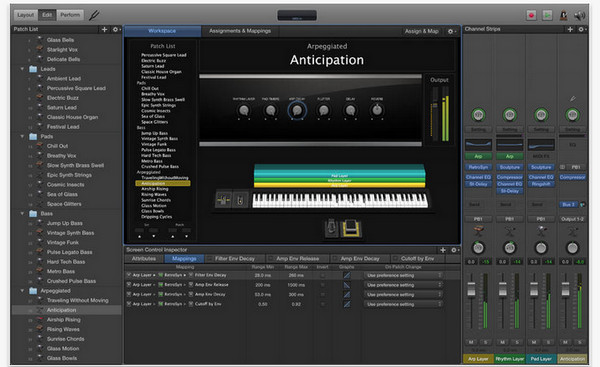Click the Assign & Map button
Viewport: 600px width, 367px height.
pos(422,31)
